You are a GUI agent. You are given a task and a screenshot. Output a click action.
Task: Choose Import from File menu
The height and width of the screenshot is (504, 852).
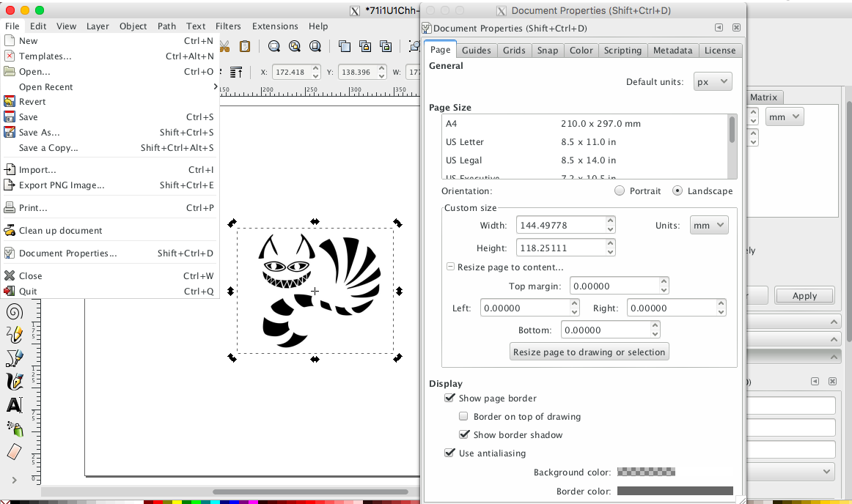[x=110, y=169]
